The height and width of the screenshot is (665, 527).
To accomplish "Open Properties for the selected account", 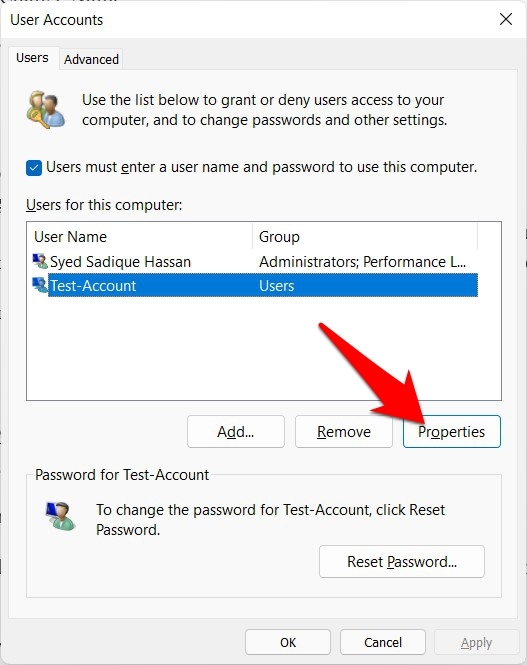I will [452, 431].
